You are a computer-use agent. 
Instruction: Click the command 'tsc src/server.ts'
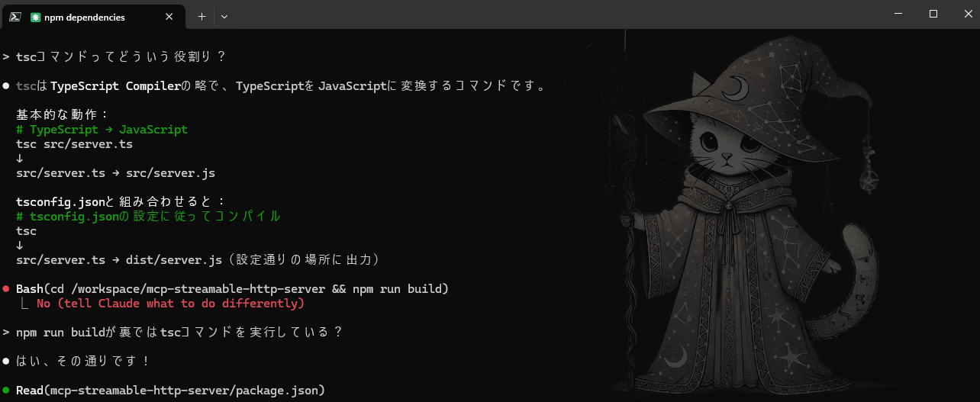pos(74,144)
